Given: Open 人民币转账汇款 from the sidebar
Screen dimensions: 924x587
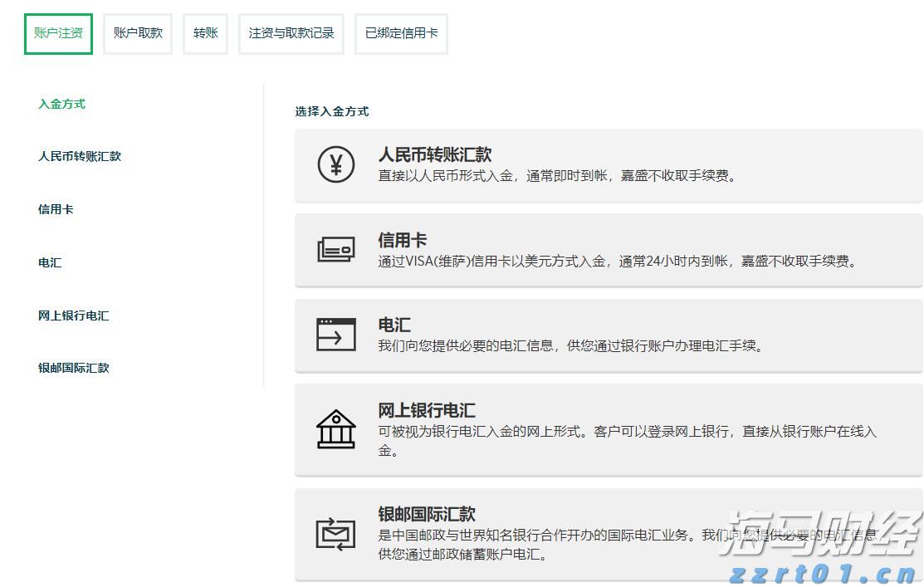Looking at the screenshot, I should click(x=80, y=156).
